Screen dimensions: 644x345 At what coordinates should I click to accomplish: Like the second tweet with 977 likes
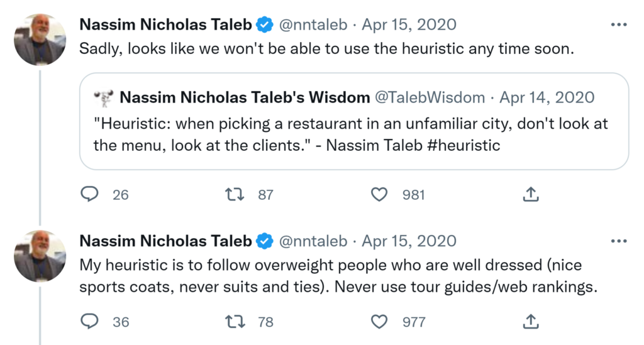click(x=379, y=322)
